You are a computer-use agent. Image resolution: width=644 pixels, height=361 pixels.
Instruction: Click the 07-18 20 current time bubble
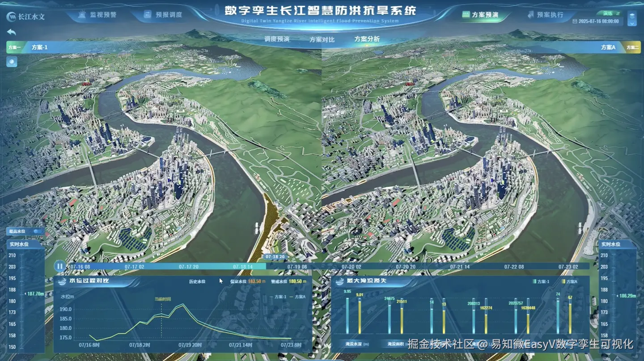point(275,257)
